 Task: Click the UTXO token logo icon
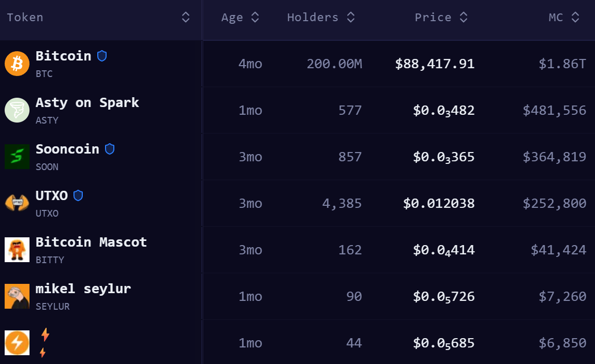(x=17, y=203)
